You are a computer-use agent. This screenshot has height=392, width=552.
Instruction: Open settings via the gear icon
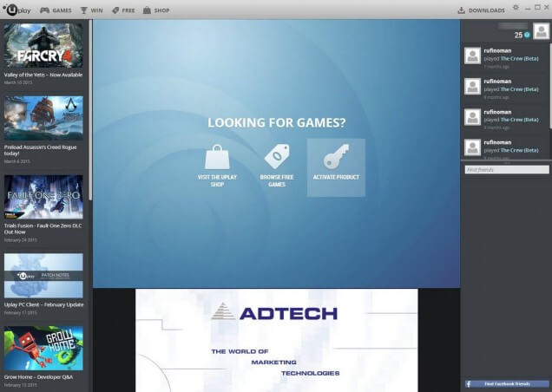[516, 8]
